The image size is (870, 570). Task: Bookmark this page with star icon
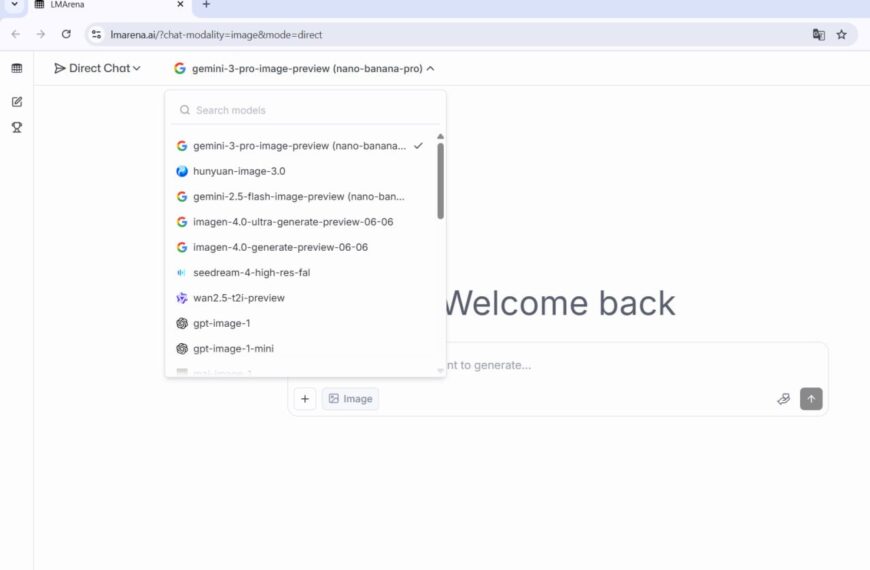coord(841,34)
